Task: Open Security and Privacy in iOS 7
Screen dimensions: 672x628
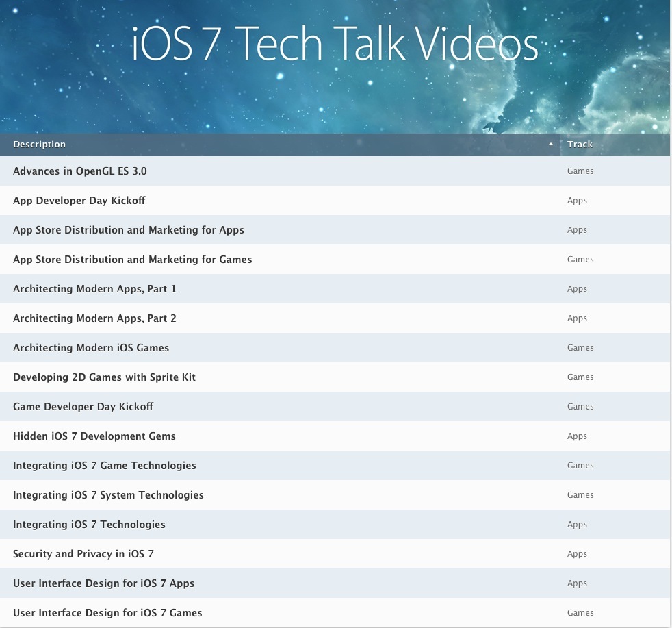Action: (83, 554)
